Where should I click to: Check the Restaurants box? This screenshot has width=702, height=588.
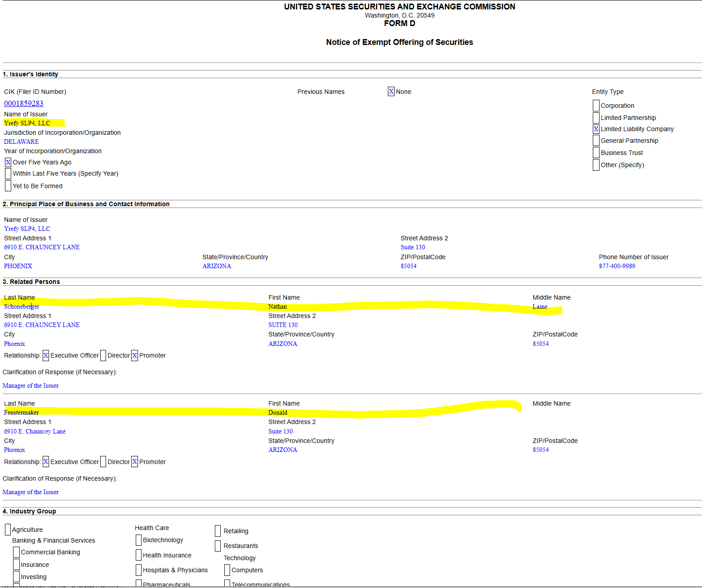[218, 546]
